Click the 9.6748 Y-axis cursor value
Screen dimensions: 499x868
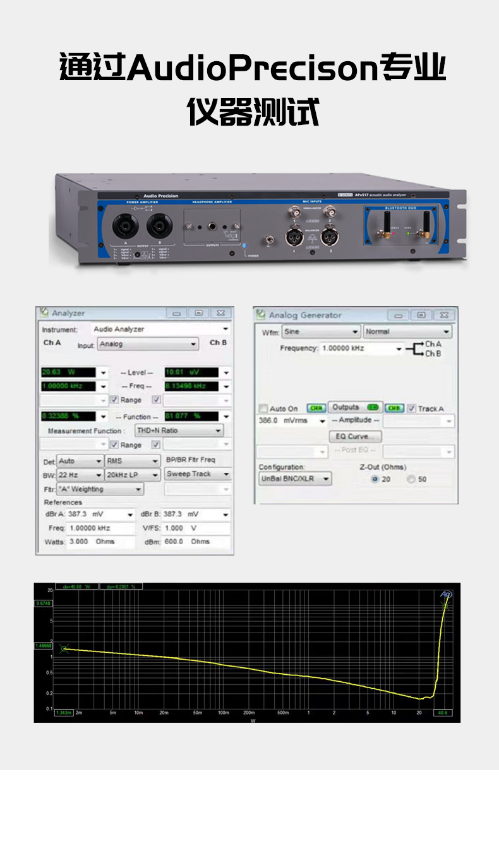click(x=43, y=603)
